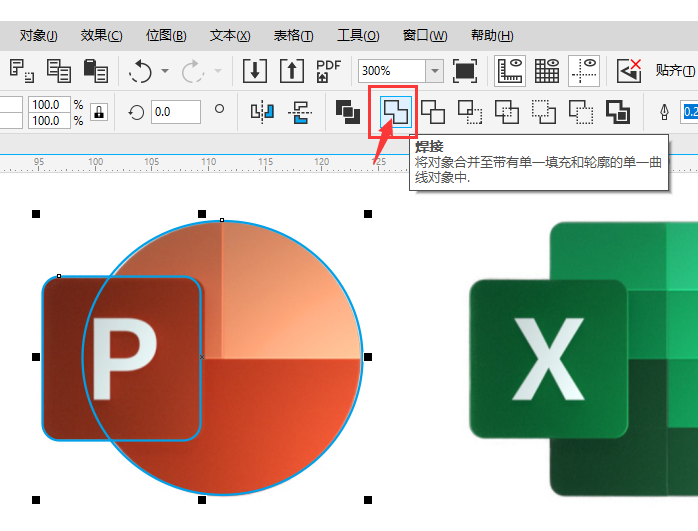Click the full-screen preview icon

[x=465, y=71]
